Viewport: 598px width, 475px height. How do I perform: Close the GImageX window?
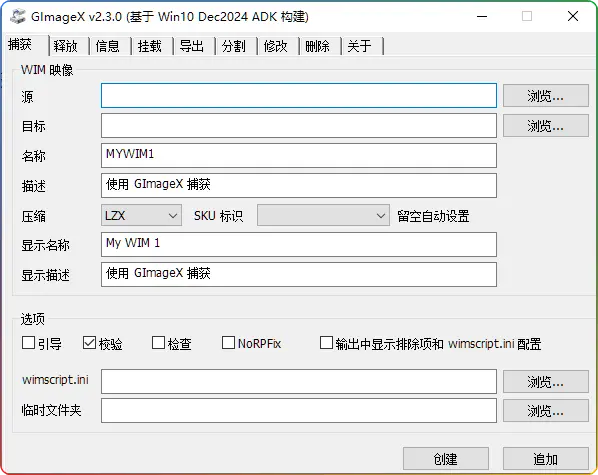pyautogui.click(x=573, y=16)
